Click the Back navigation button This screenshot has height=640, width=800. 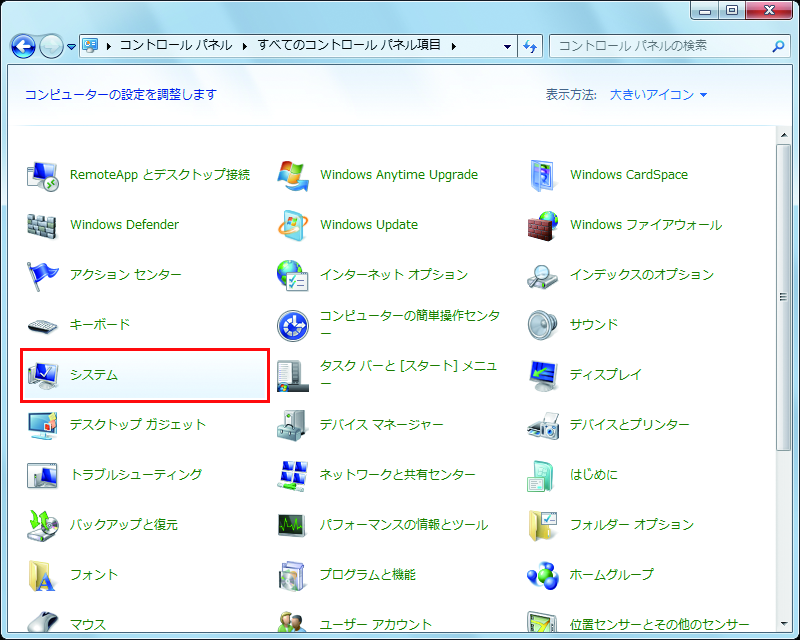point(23,46)
